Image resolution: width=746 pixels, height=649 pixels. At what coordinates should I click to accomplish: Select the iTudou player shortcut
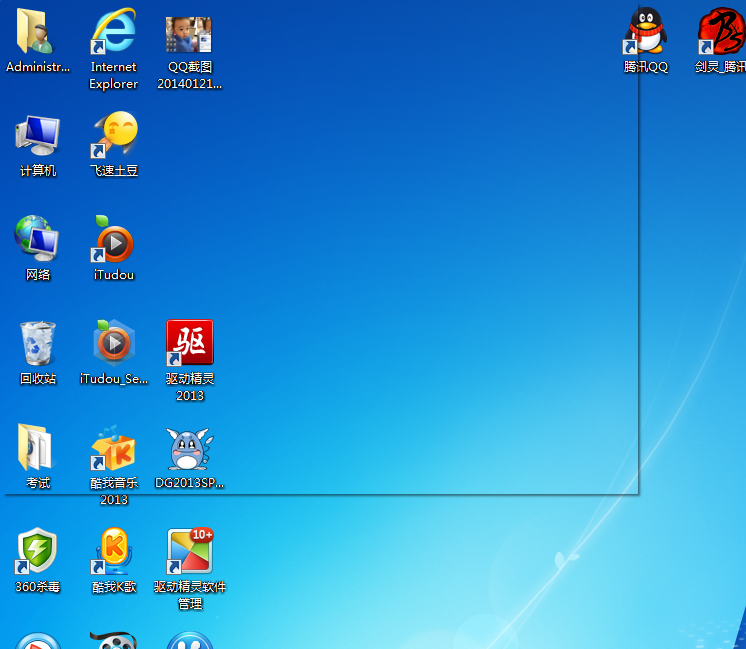113,241
